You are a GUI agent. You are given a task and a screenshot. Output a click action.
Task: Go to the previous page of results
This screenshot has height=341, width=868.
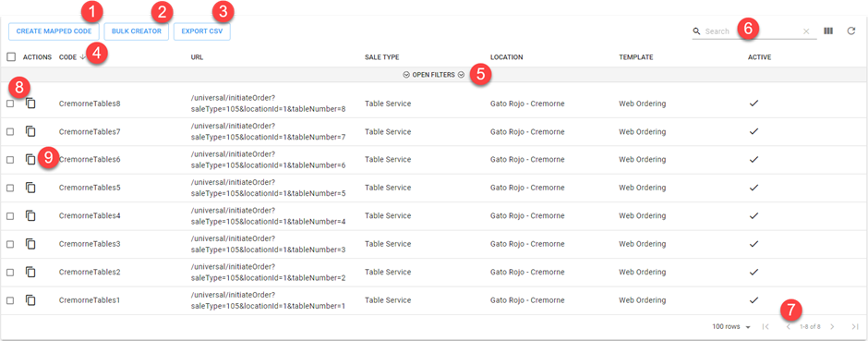click(x=789, y=326)
